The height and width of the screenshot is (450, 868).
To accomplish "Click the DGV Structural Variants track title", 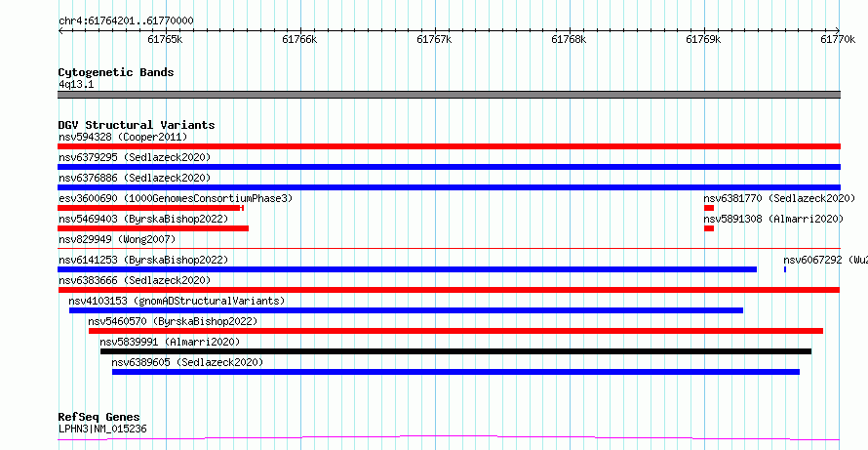I will 137,125.
